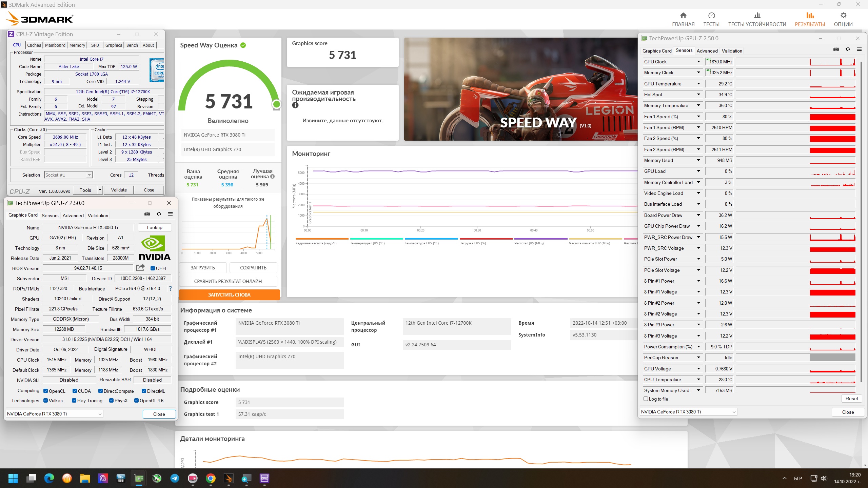Go to 3DMark home icon (ГЛАВНАЯ)

[683, 16]
